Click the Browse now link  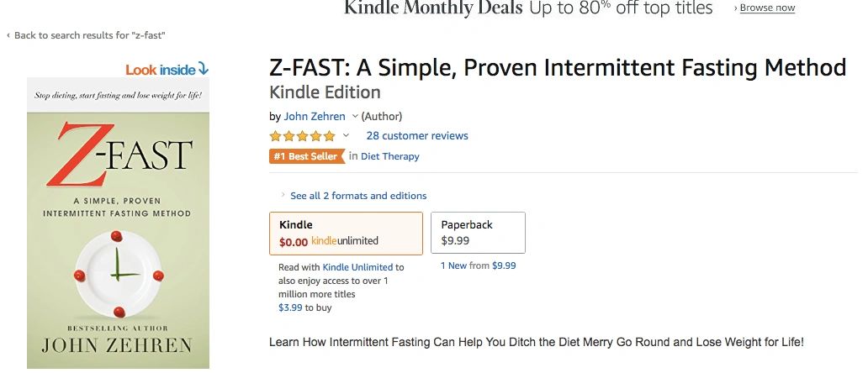[766, 8]
